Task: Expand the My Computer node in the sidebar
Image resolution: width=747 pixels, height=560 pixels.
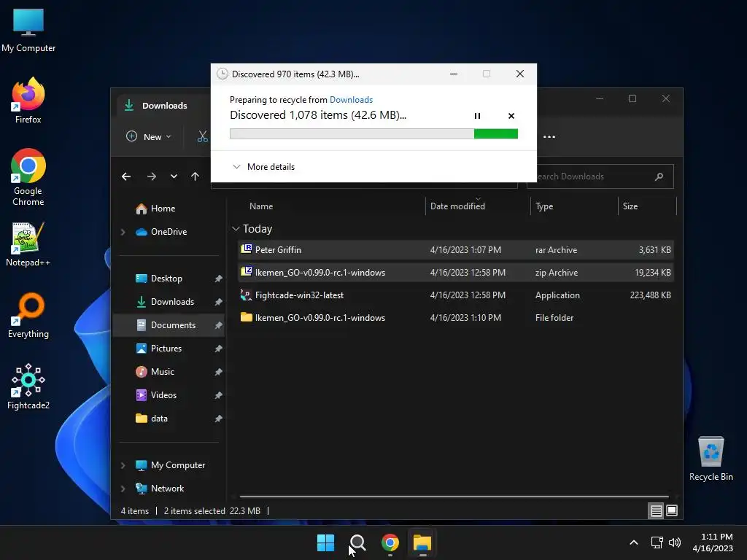Action: (123, 465)
